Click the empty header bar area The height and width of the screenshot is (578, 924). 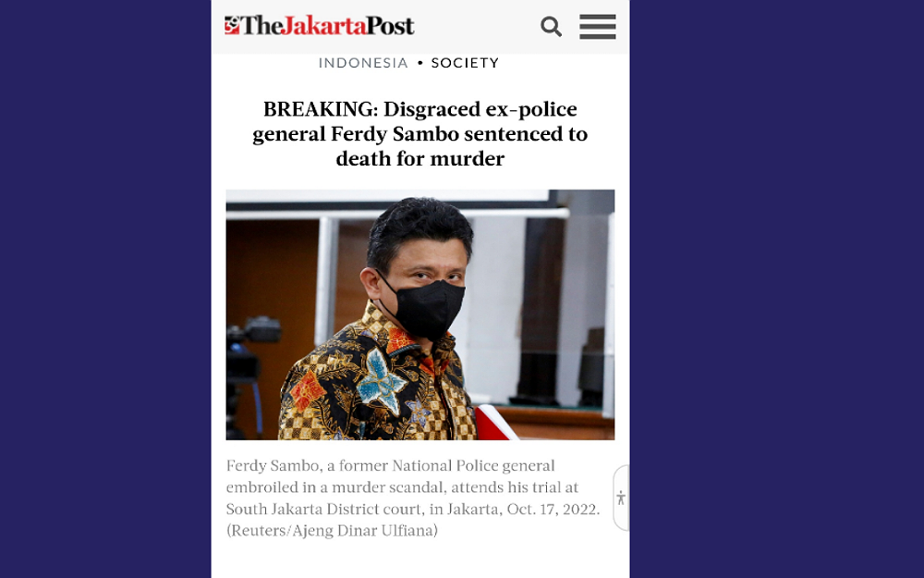coord(478,27)
